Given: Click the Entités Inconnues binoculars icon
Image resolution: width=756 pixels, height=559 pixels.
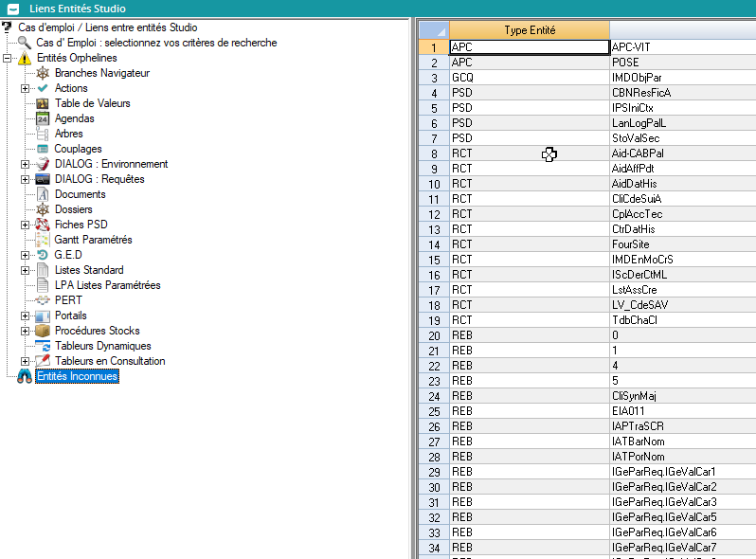Looking at the screenshot, I should pos(25,376).
